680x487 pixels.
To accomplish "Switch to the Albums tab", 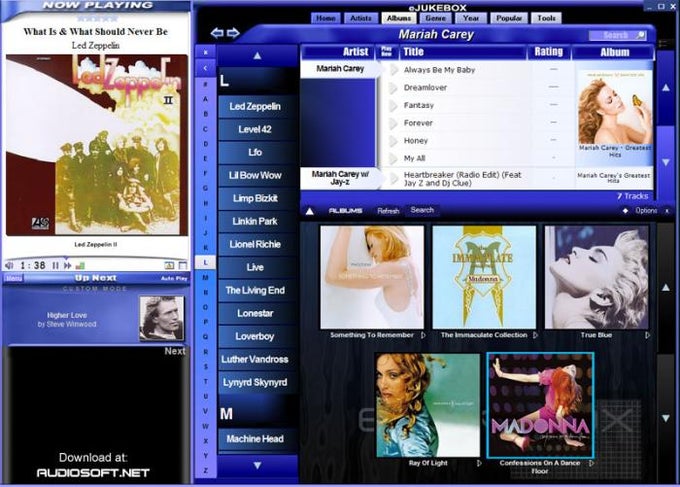I will tap(399, 18).
